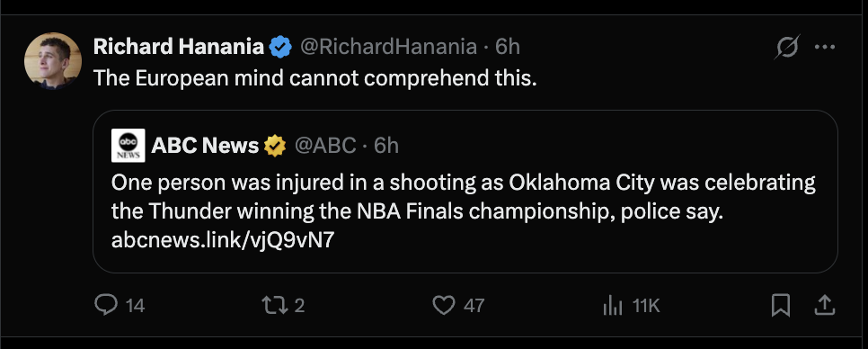The width and height of the screenshot is (868, 349).
Task: Like the post with the heart icon
Action: point(443,305)
